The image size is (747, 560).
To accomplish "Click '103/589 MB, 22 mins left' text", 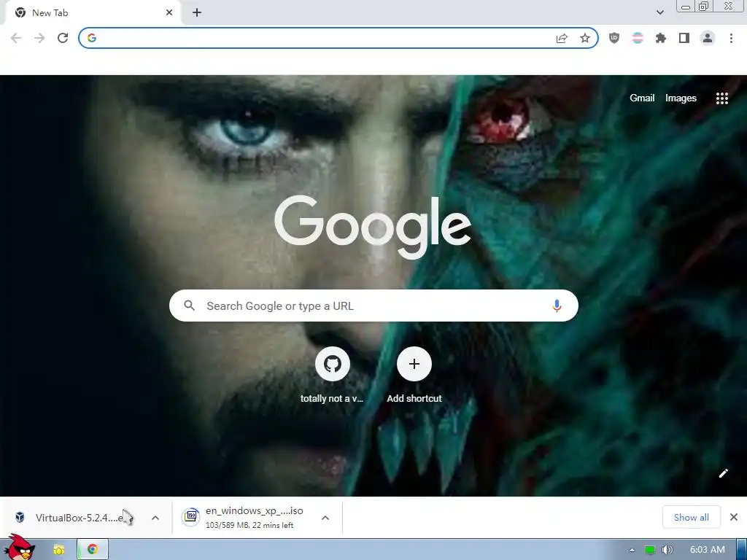I will pos(249,525).
